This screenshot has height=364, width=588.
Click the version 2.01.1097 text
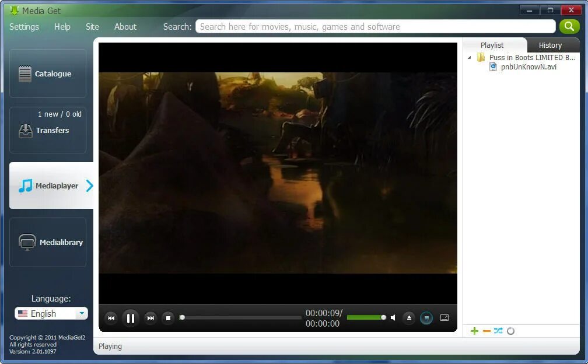[33, 352]
